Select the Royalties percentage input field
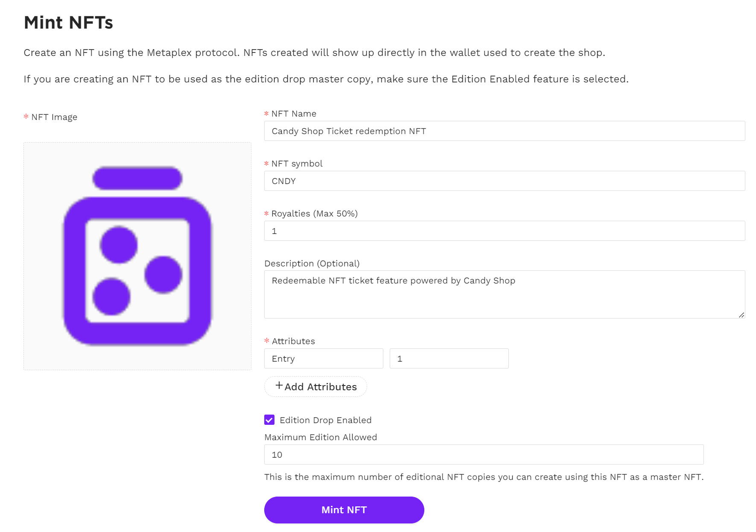The width and height of the screenshot is (756, 532). (x=504, y=231)
